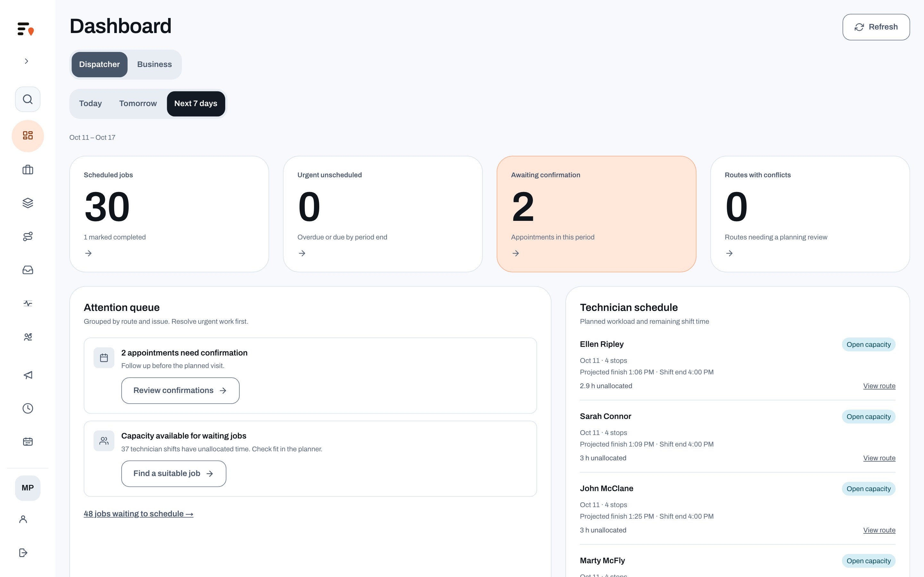This screenshot has height=577, width=924.
Task: Switch to the Business view toggle
Action: 154,64
